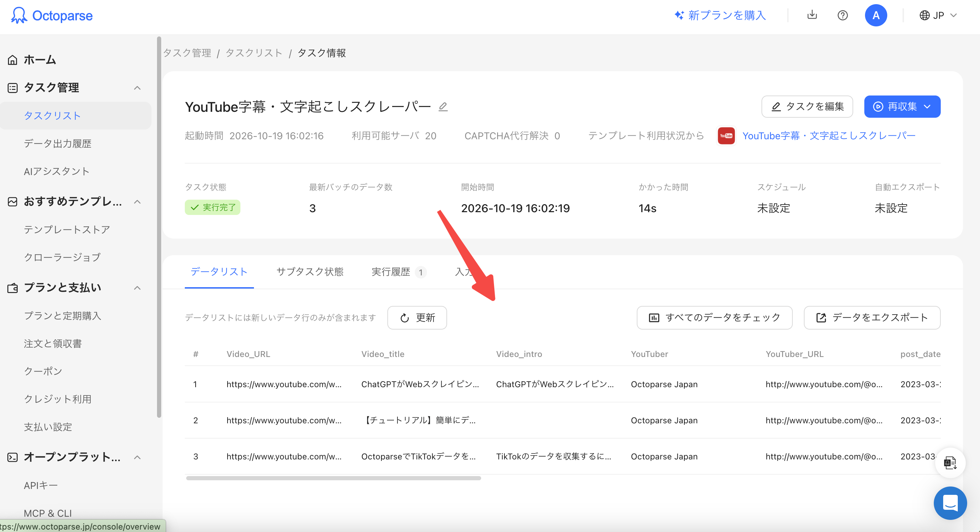Open テンプレートストア in sidebar
Viewport: 980px width, 532px height.
[x=67, y=229]
